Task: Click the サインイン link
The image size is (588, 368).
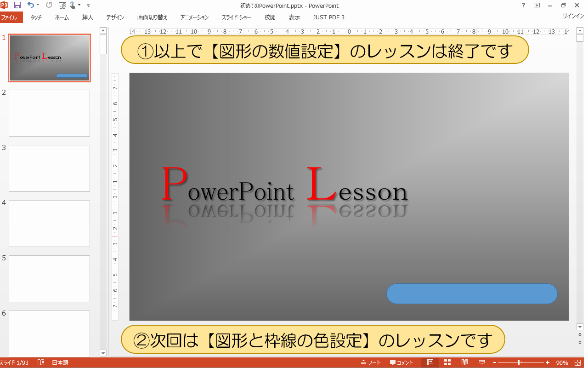Action: [x=573, y=16]
